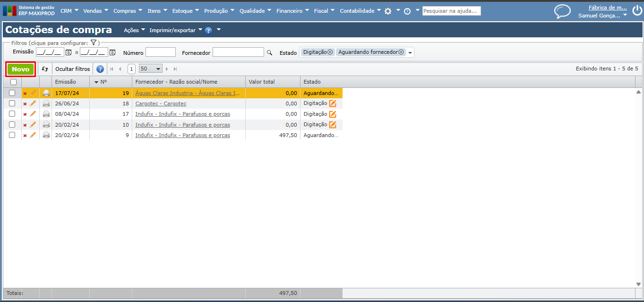Open the top bar help question icon
This screenshot has height=302, width=644.
click(407, 11)
